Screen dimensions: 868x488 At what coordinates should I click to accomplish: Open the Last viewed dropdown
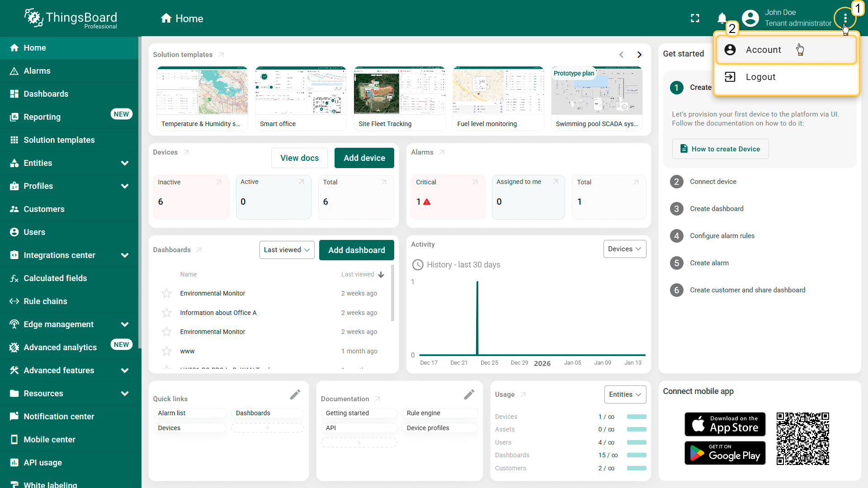(x=287, y=250)
